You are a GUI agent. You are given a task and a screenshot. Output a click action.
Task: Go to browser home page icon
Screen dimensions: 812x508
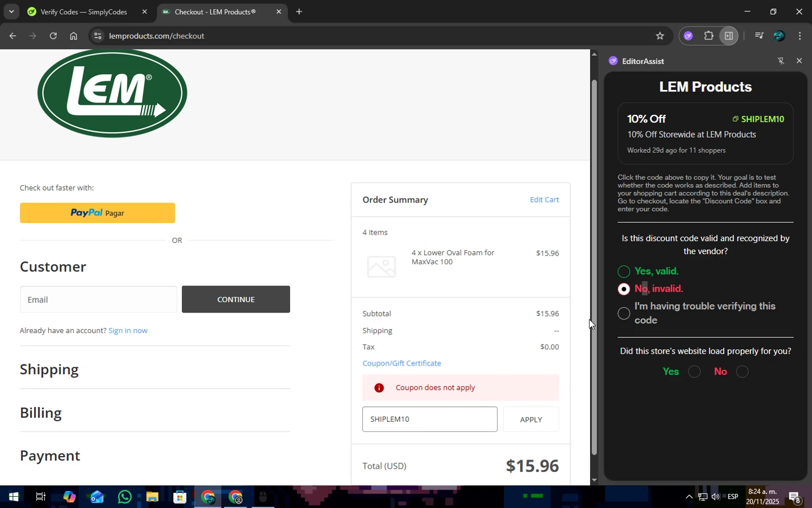click(74, 36)
